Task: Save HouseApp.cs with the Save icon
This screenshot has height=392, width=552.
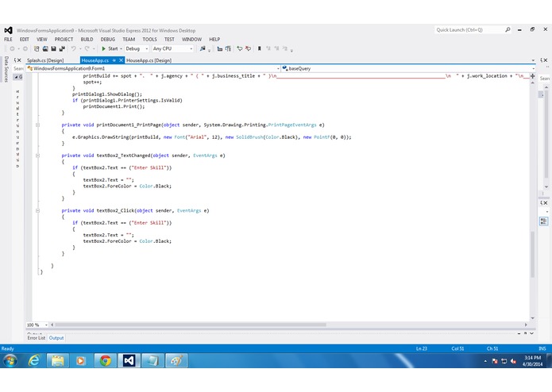Action: pos(53,49)
